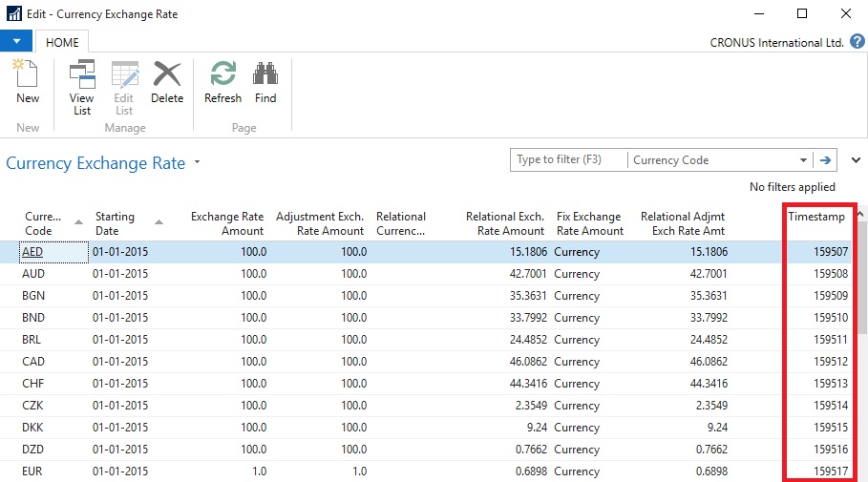Screen dimensions: 868x482
Task: Click in the Type to filter box
Action: click(568, 160)
